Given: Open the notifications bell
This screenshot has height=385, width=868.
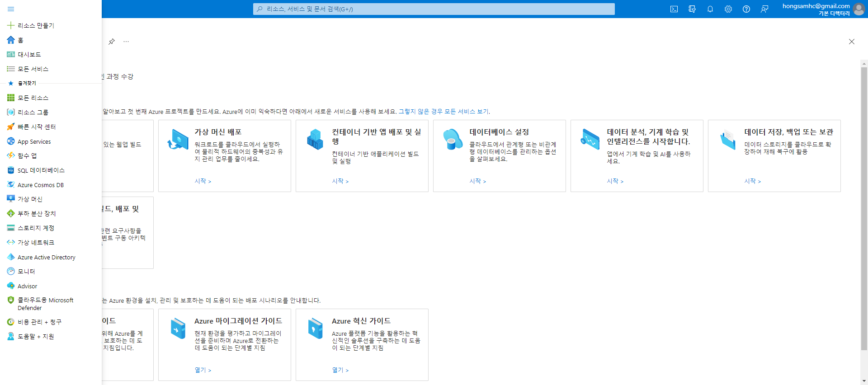Looking at the screenshot, I should point(710,9).
